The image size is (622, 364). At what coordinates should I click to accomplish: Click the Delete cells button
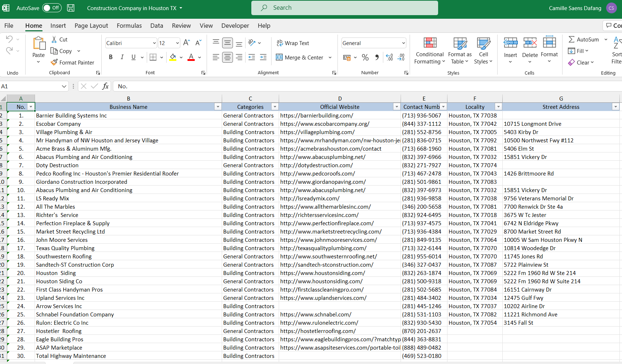tap(530, 51)
